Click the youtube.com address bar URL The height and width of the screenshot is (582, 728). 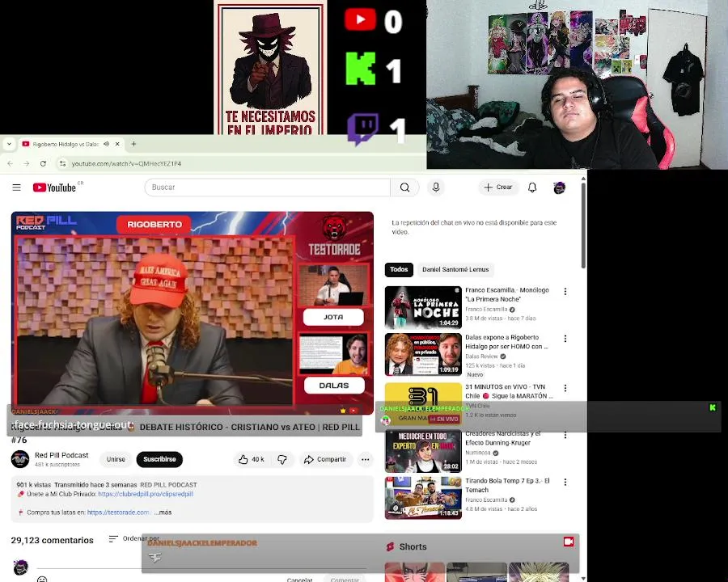pos(126,164)
